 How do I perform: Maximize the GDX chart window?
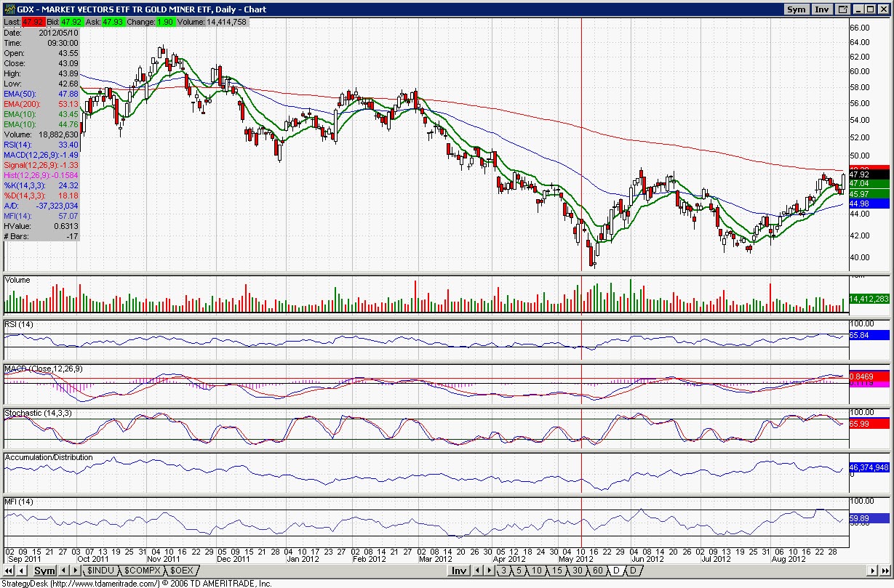pyautogui.click(x=870, y=9)
